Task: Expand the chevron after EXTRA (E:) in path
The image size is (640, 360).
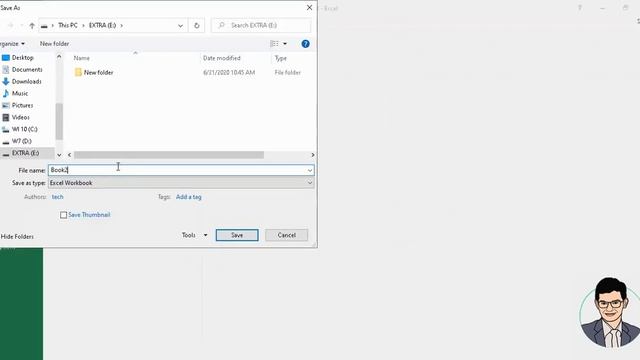Action: (x=121, y=25)
